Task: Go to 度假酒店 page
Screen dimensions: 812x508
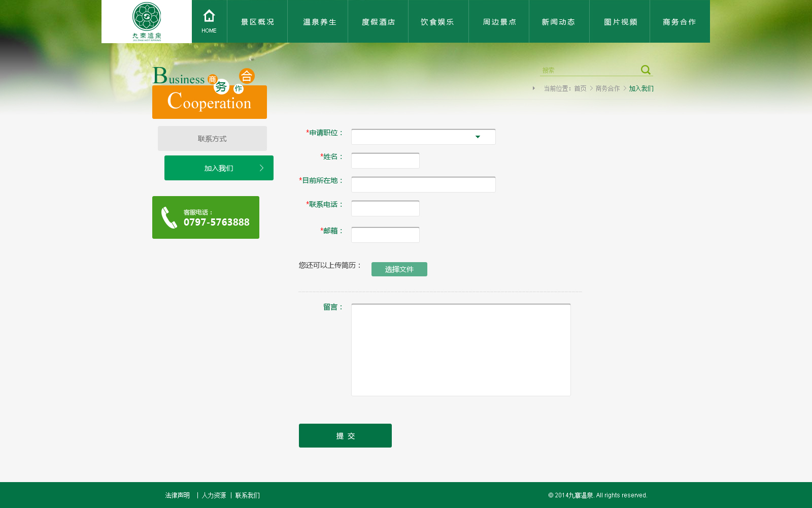Action: coord(378,22)
